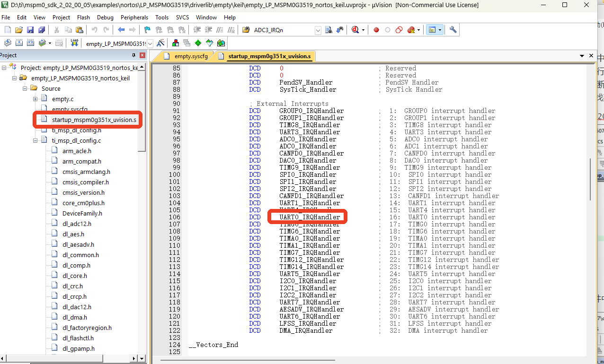Click the Rebuild all target files icon

(x=31, y=43)
